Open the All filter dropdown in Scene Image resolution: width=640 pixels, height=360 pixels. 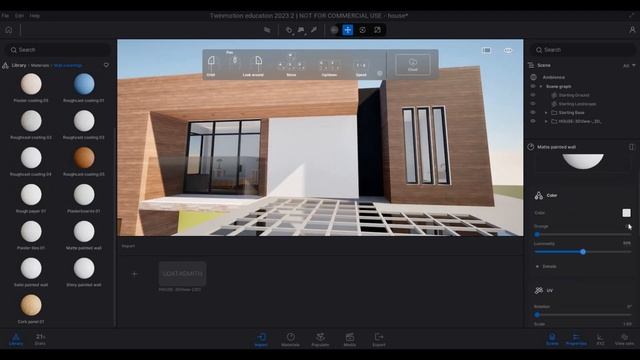point(629,65)
